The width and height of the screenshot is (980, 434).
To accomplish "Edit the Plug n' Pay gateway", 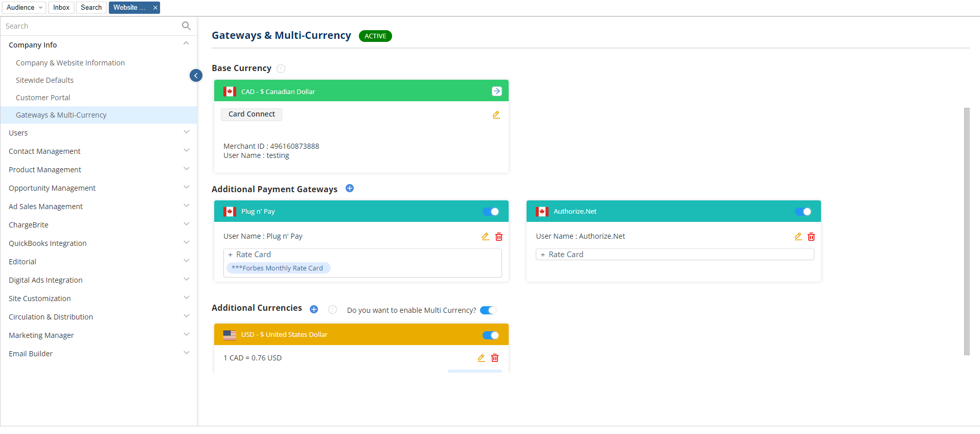I will point(486,236).
